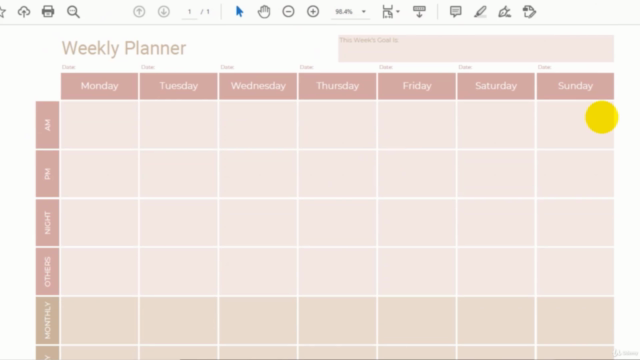The width and height of the screenshot is (640, 360).
Task: Click the AM row label
Action: pyautogui.click(x=47, y=125)
